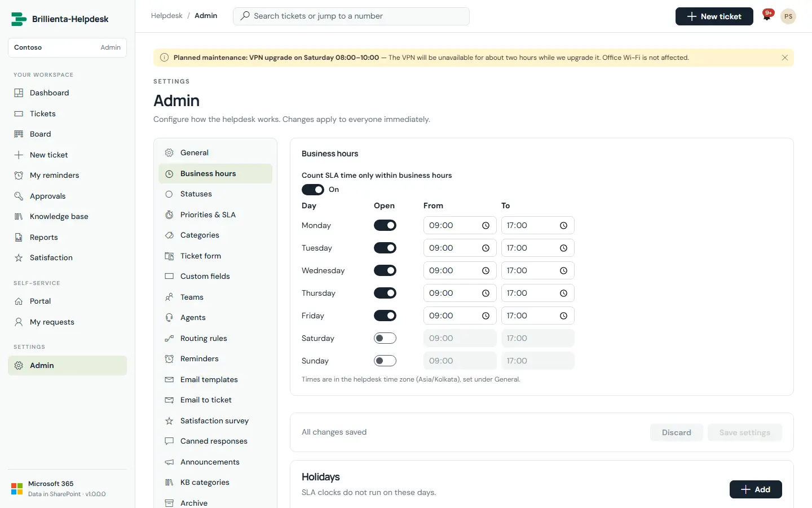This screenshot has height=508, width=812.
Task: Open Teams settings section
Action: 215,297
